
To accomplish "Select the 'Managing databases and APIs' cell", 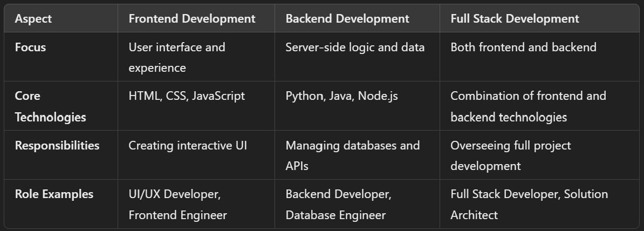I will (352, 155).
